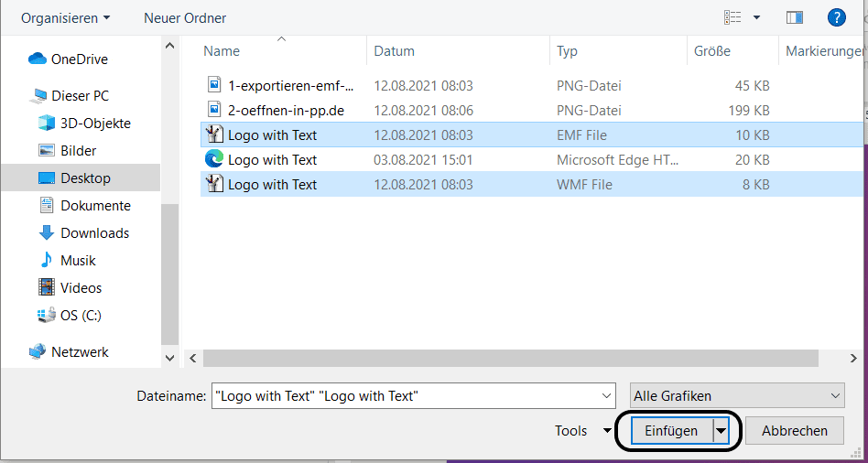The width and height of the screenshot is (868, 463).
Task: Select the Microsoft Edge HTML file icon
Action: 214,160
